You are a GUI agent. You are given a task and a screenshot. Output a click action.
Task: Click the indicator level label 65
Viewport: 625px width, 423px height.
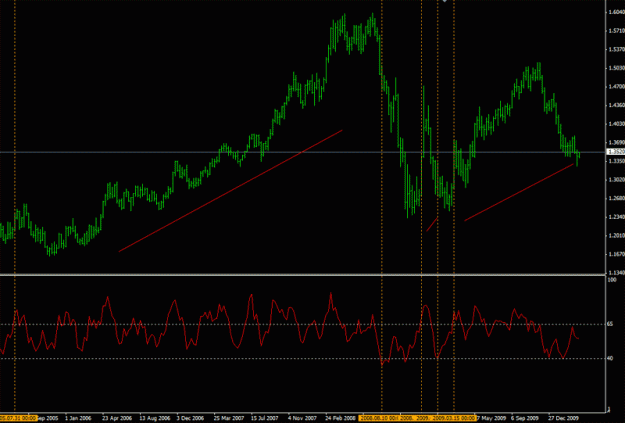click(610, 324)
